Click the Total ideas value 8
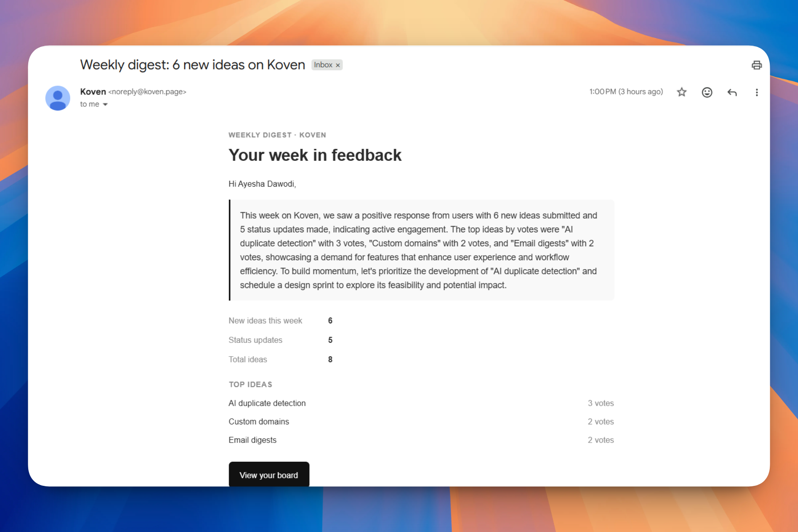The height and width of the screenshot is (532, 798). click(x=330, y=360)
